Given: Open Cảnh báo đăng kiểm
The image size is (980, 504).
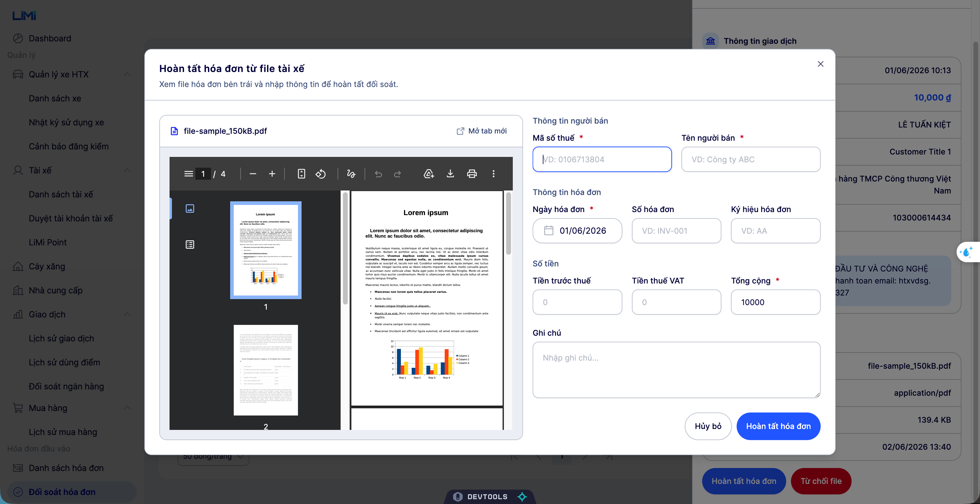Looking at the screenshot, I should click(68, 146).
